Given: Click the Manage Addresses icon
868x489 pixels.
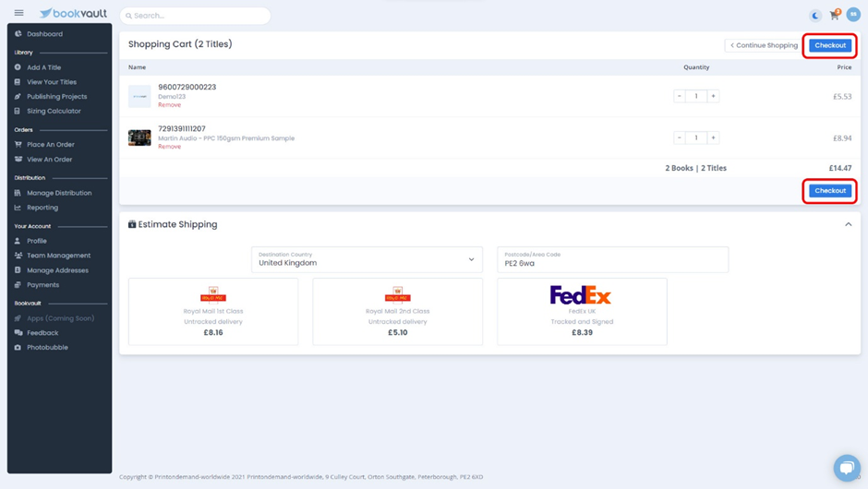Looking at the screenshot, I should coord(18,270).
